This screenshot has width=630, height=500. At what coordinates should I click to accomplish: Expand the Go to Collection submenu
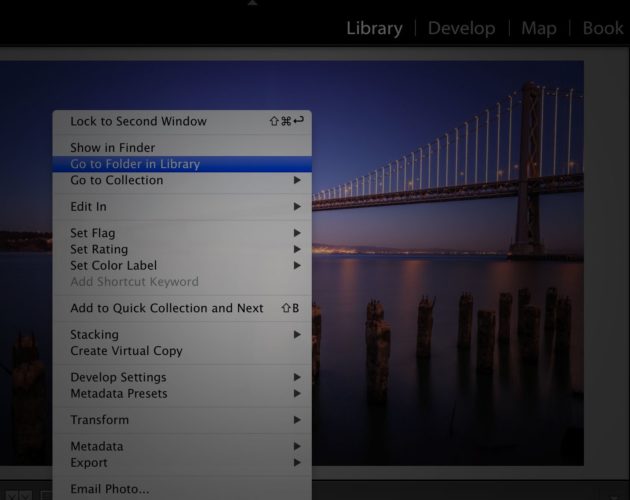coord(182,180)
